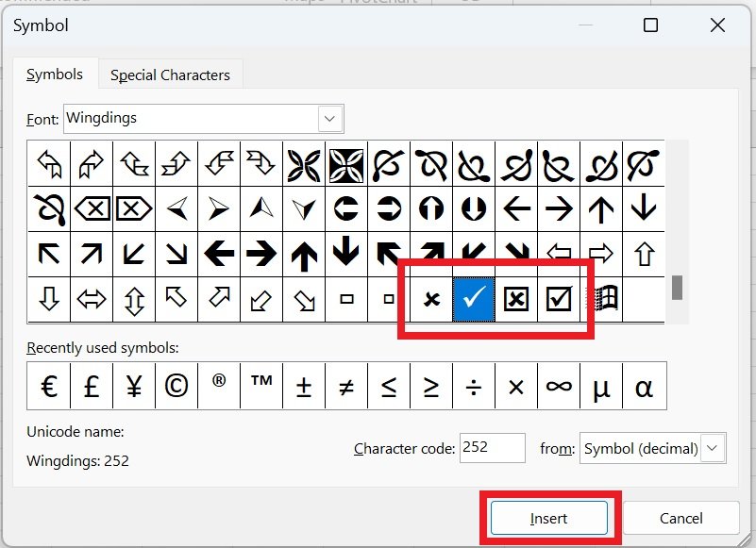756x548 pixels.
Task: Select the check mark symbol in grid
Action: tap(474, 299)
